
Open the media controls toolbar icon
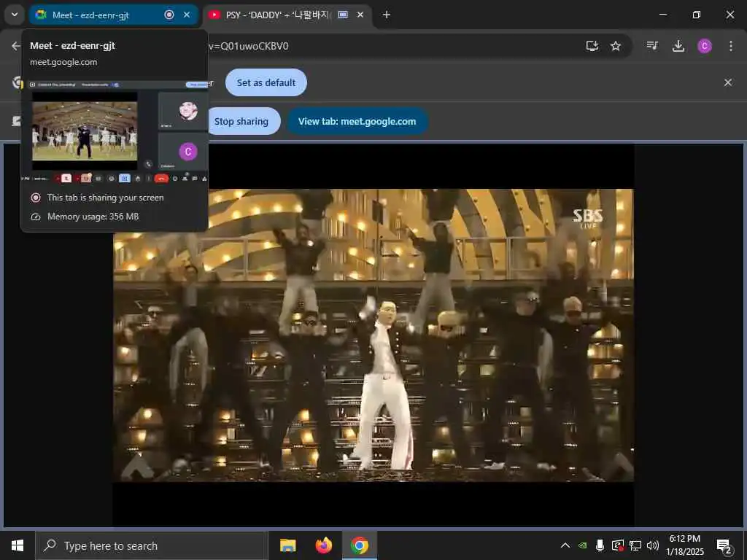pyautogui.click(x=652, y=46)
